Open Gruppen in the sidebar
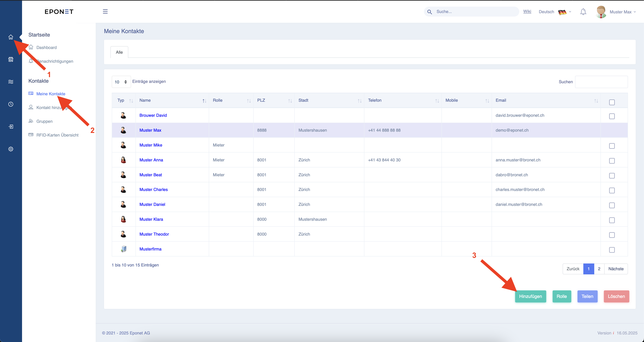This screenshot has width=644, height=342. [44, 121]
